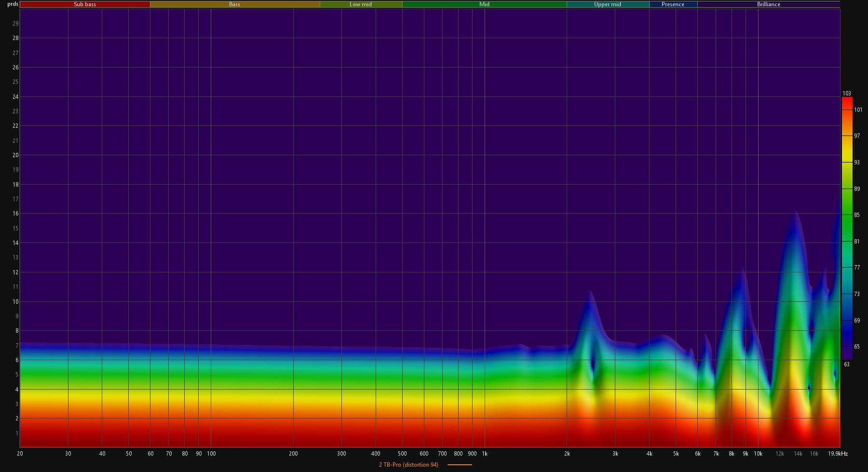Click the orange trace line in legend
This screenshot has height=472, width=868.
[x=460, y=465]
